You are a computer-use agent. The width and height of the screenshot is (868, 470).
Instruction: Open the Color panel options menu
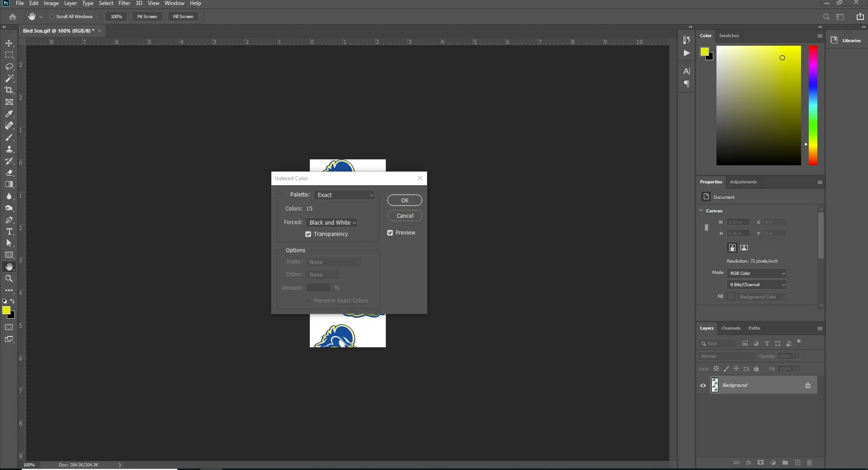[820, 36]
